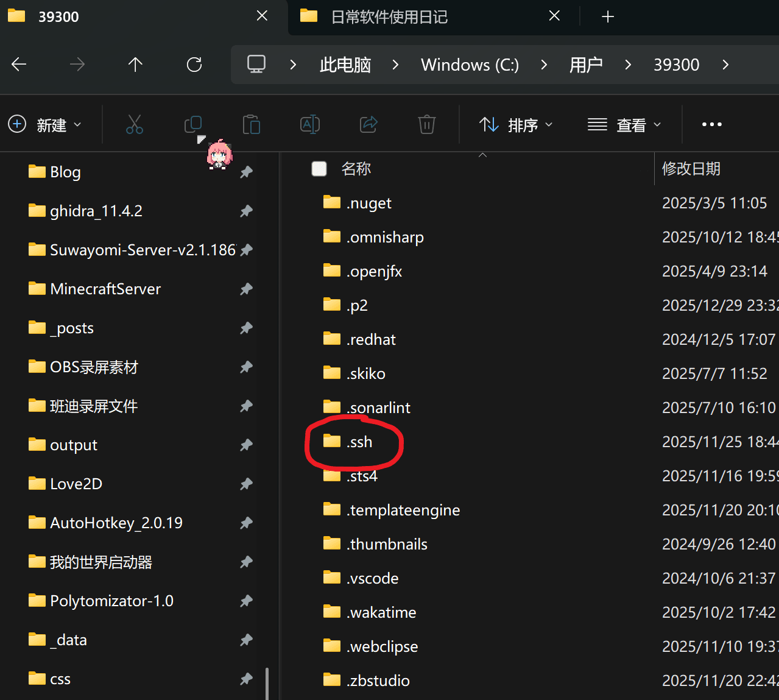The width and height of the screenshot is (779, 700).
Task: Click the Copy icon in toolbar
Action: pyautogui.click(x=193, y=124)
